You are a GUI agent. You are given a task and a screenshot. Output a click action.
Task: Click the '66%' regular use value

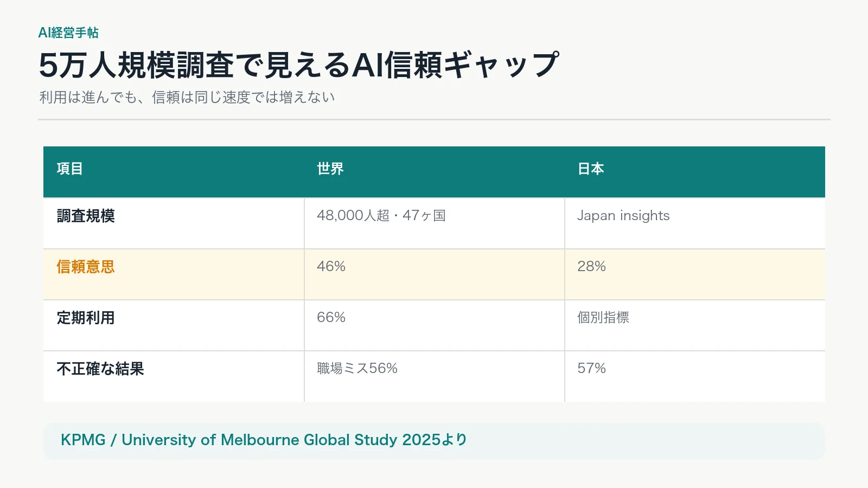coord(331,317)
